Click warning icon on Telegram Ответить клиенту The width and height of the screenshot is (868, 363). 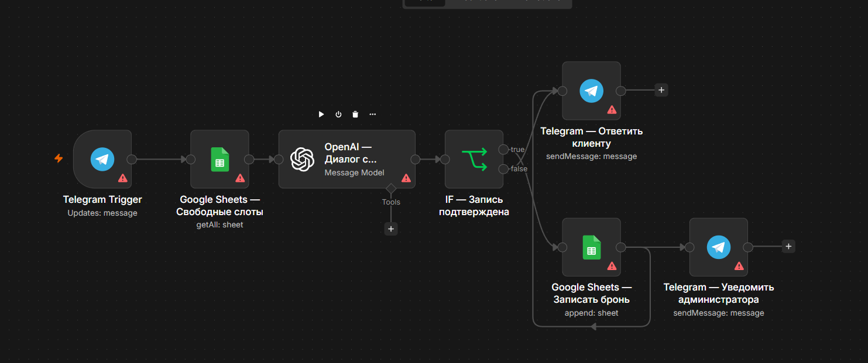tap(612, 110)
